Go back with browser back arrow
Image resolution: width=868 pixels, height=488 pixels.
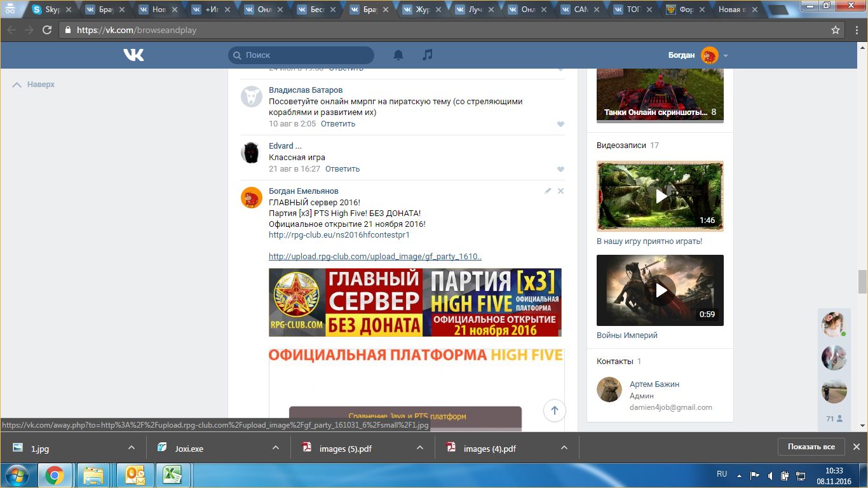click(12, 30)
